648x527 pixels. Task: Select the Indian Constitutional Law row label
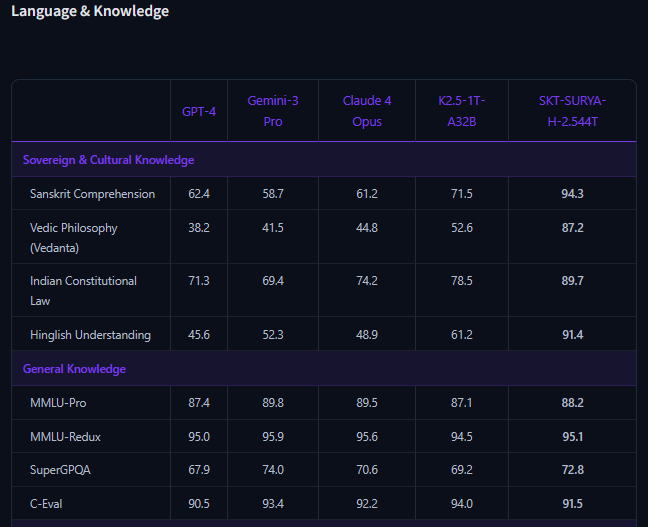[83, 291]
